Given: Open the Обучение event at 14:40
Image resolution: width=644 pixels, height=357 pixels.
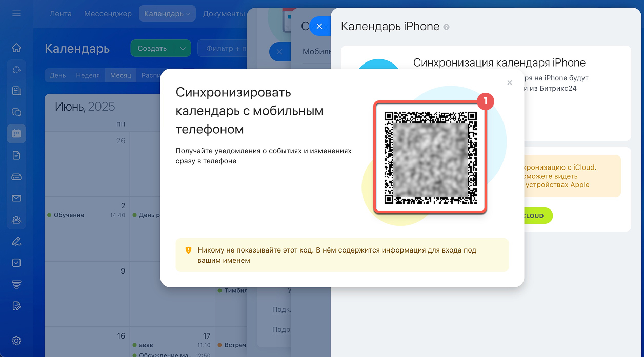Looking at the screenshot, I should tap(86, 215).
